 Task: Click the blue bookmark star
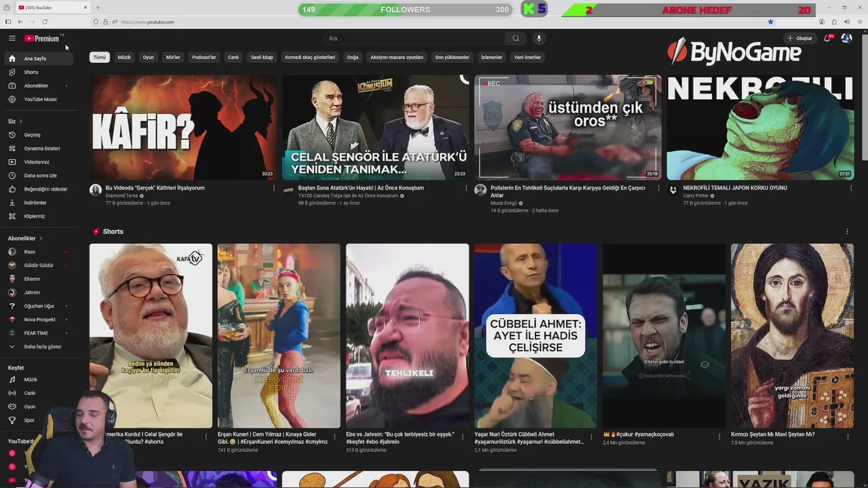pyautogui.click(x=770, y=22)
